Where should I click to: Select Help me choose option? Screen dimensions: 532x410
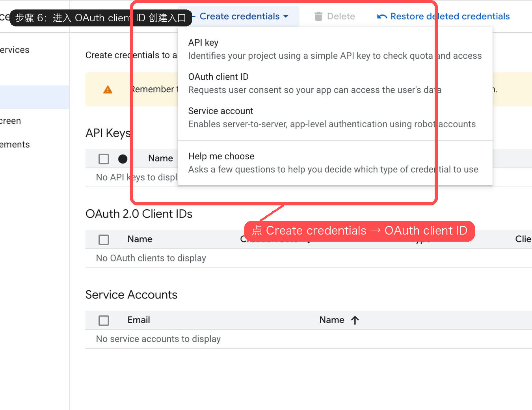(x=335, y=163)
